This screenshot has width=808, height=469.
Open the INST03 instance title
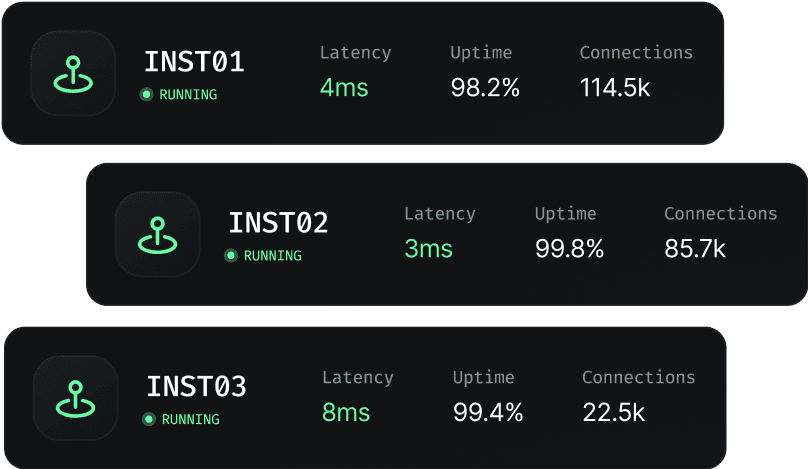click(196, 387)
